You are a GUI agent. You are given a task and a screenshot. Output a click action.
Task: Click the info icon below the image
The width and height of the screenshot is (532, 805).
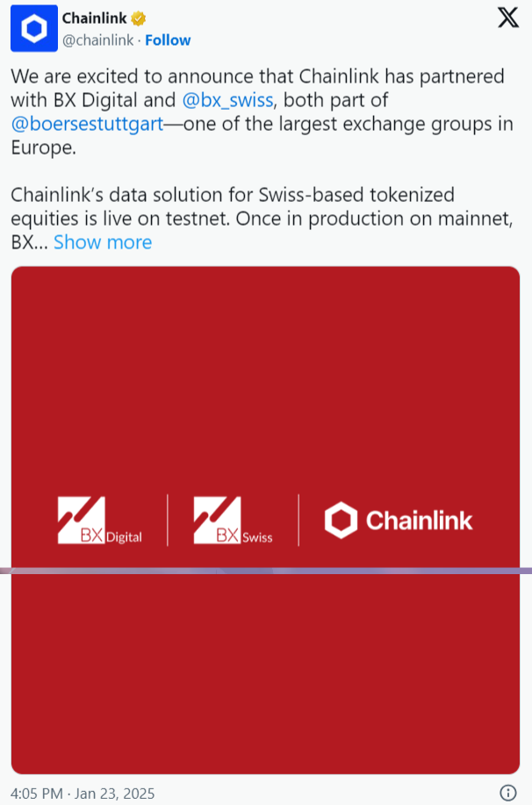pyautogui.click(x=507, y=793)
